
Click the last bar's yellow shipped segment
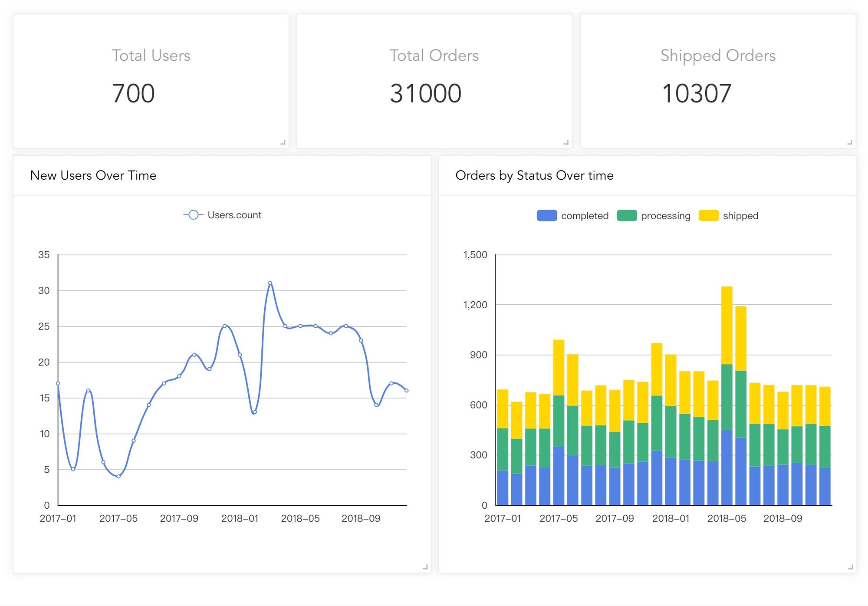point(825,406)
